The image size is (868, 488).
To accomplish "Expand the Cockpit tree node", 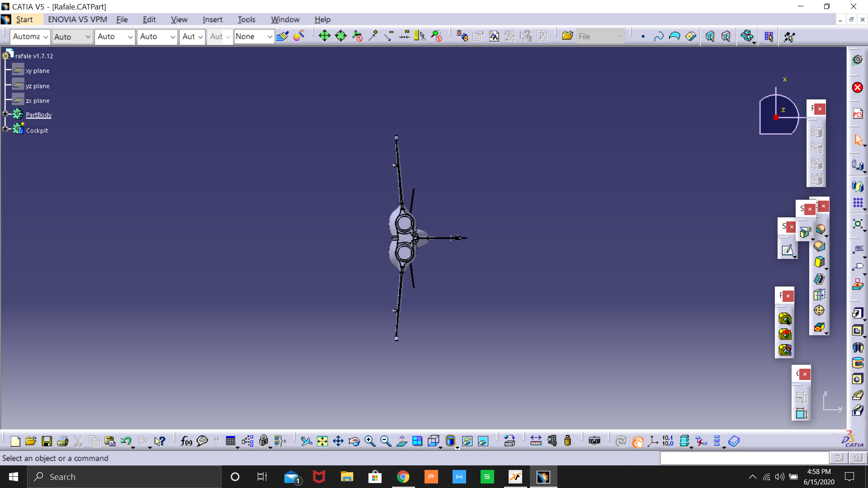I will coord(5,129).
